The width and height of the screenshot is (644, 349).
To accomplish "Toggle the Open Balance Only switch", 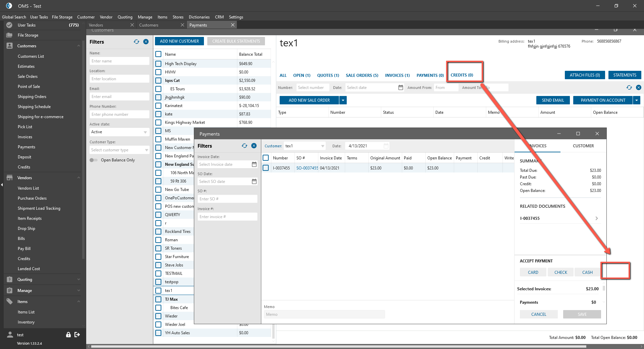I will pos(94,160).
